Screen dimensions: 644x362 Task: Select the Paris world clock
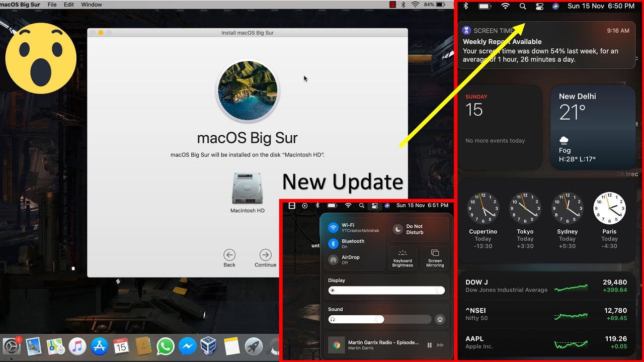[x=609, y=220]
